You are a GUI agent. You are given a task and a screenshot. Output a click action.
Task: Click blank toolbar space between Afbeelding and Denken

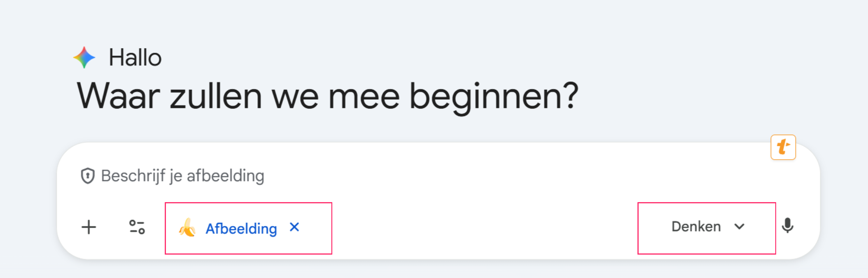(482, 228)
